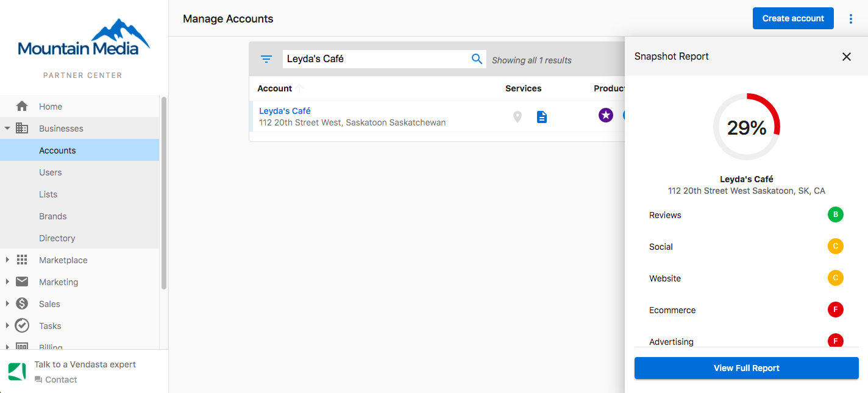
Task: Open the Lists menu item
Action: point(79,194)
